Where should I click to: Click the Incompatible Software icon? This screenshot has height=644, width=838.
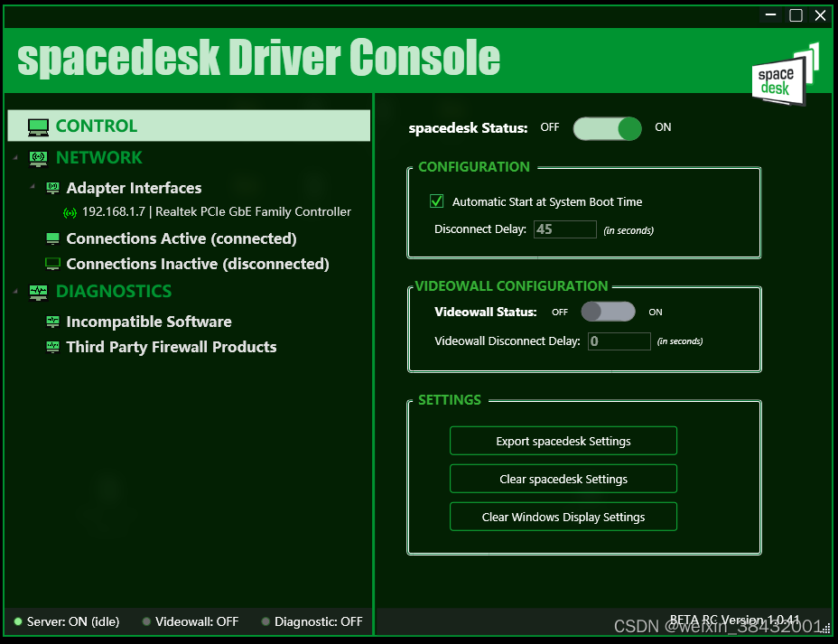coord(52,322)
